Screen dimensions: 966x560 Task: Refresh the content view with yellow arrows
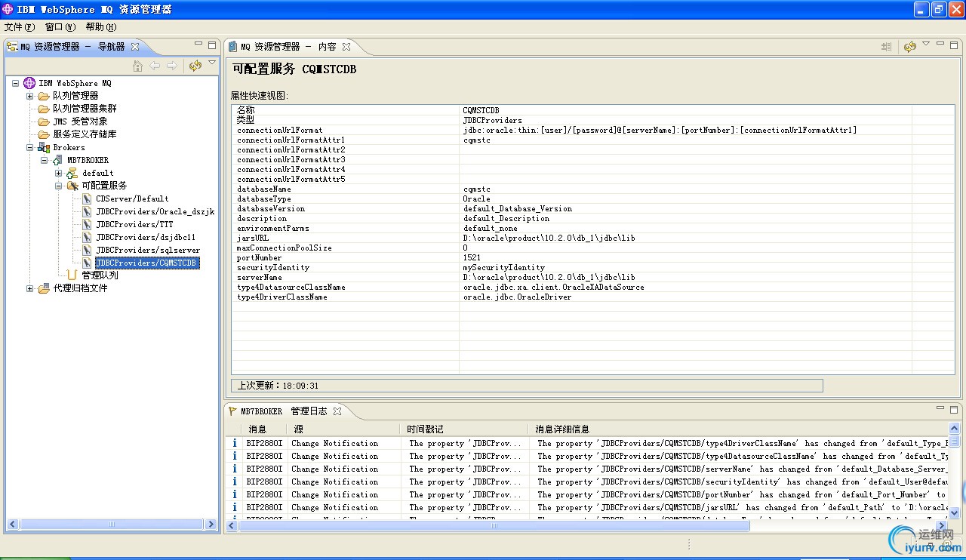point(910,47)
